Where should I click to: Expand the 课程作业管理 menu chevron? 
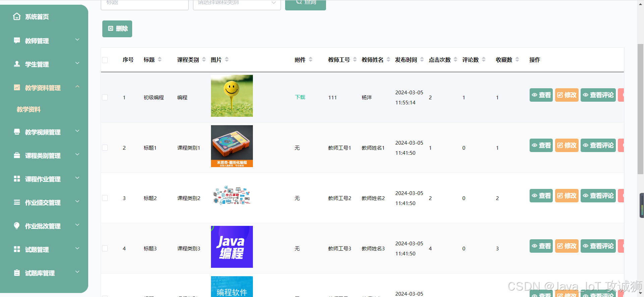(77, 178)
